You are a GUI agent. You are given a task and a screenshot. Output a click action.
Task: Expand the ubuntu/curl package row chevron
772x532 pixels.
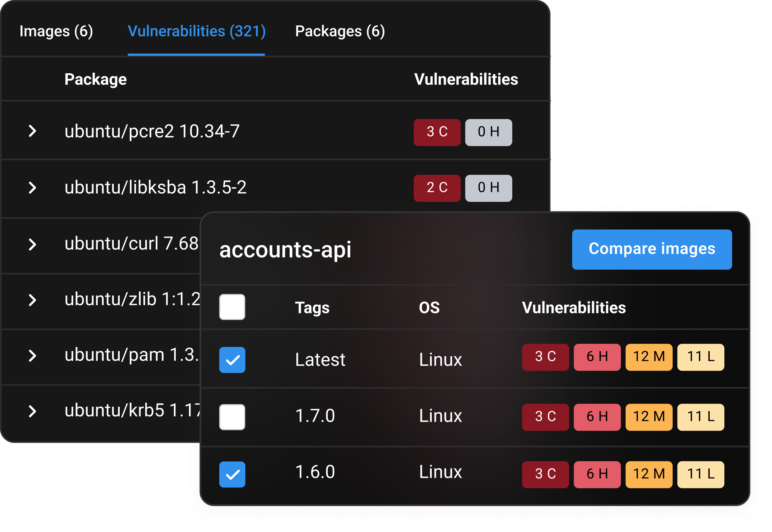(32, 244)
